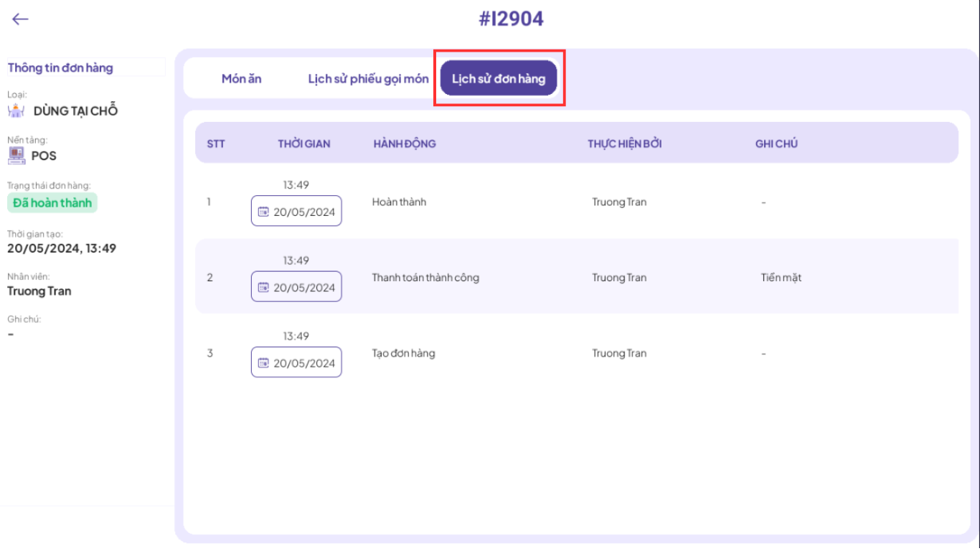Click the THỰC HIỆN BỞI column header
Screen dimensions: 980x551
click(625, 143)
